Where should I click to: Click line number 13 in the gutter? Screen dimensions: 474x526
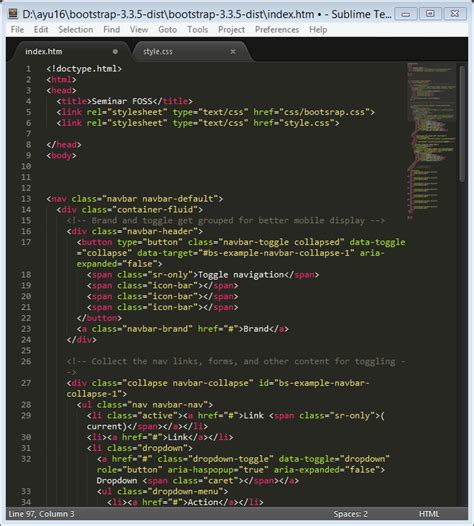pos(26,199)
